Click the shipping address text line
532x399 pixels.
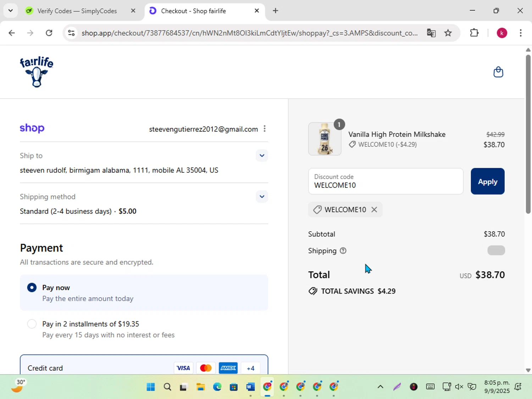119,170
